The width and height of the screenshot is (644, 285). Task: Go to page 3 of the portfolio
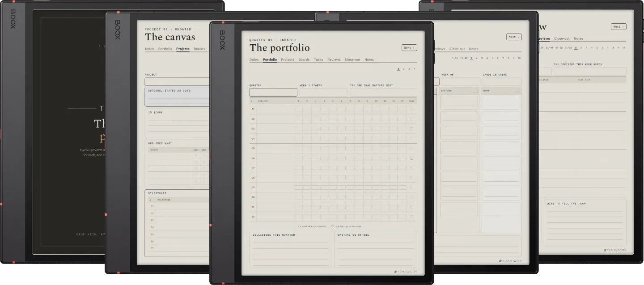[x=409, y=69]
